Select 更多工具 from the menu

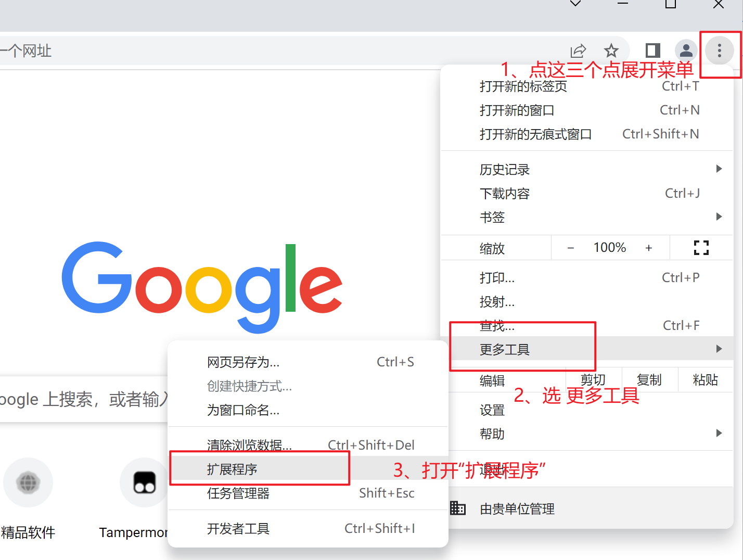click(x=504, y=349)
